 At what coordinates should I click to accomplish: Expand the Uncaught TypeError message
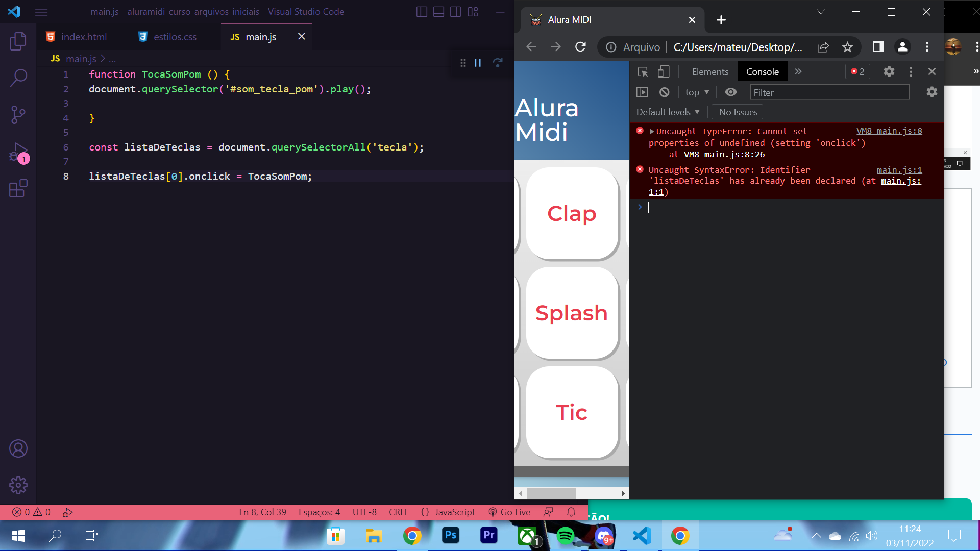coord(652,132)
